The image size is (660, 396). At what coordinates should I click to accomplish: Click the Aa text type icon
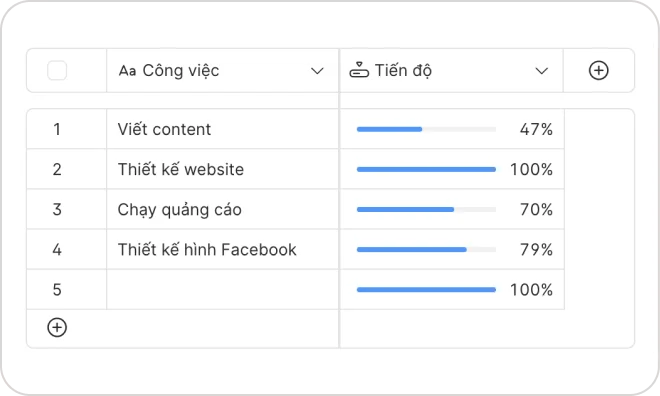click(127, 71)
